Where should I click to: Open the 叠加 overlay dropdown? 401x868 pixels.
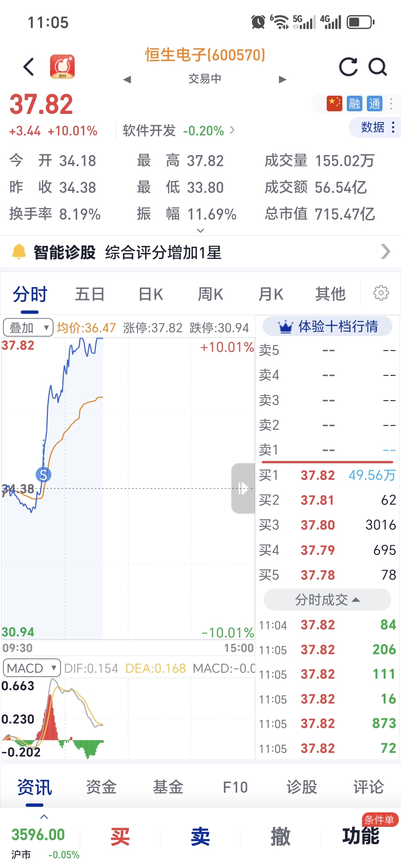point(28,328)
